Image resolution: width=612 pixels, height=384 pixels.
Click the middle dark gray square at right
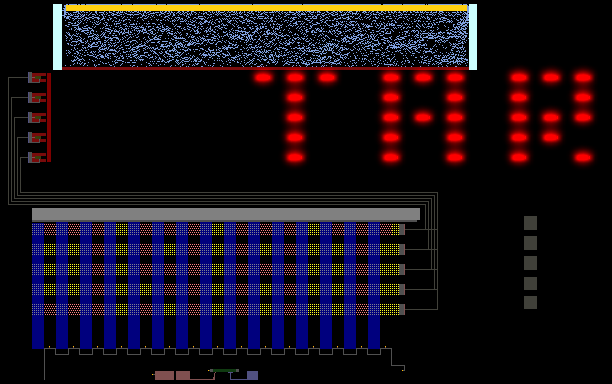(x=530, y=263)
